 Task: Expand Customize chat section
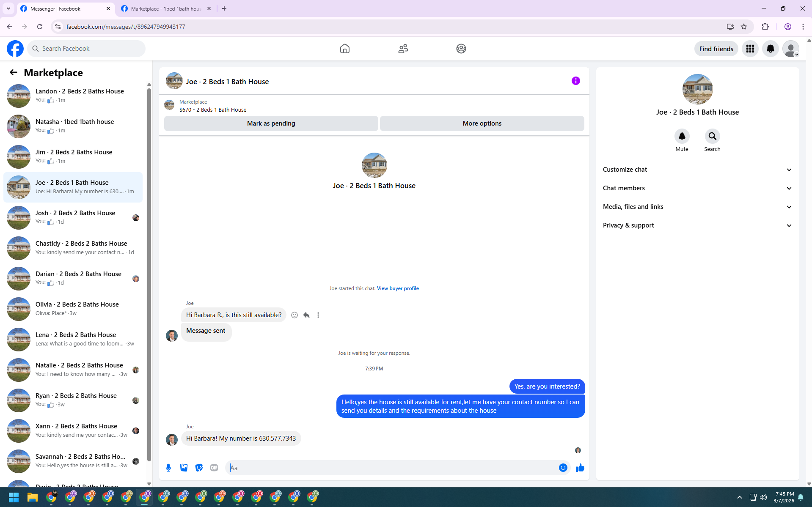click(697, 170)
